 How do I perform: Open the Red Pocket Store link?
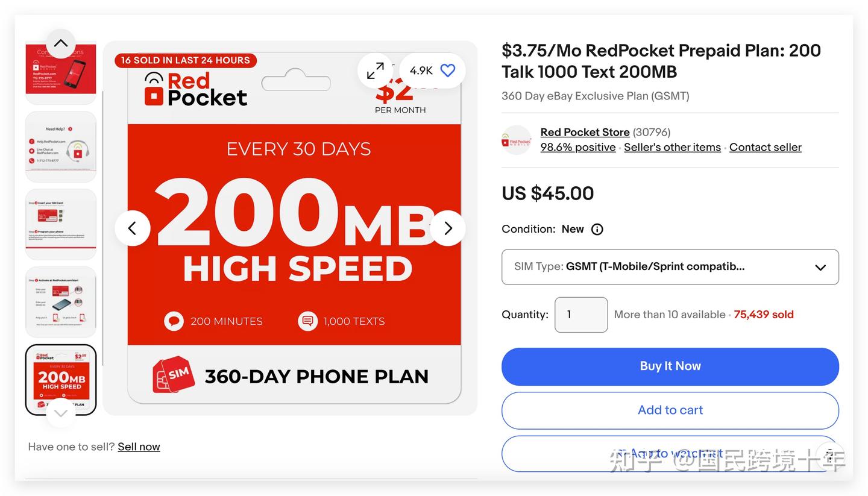click(x=585, y=132)
